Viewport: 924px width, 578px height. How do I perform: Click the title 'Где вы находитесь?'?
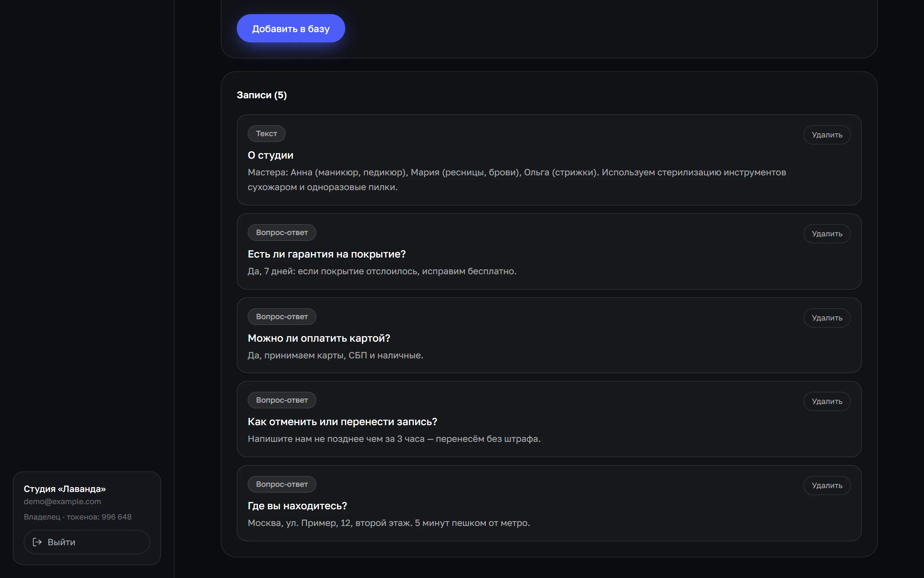coord(297,505)
